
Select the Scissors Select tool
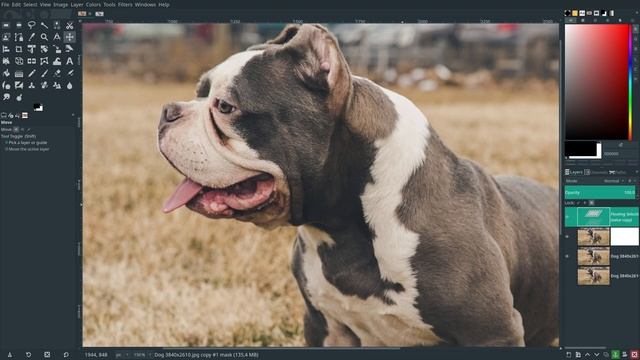[69, 25]
